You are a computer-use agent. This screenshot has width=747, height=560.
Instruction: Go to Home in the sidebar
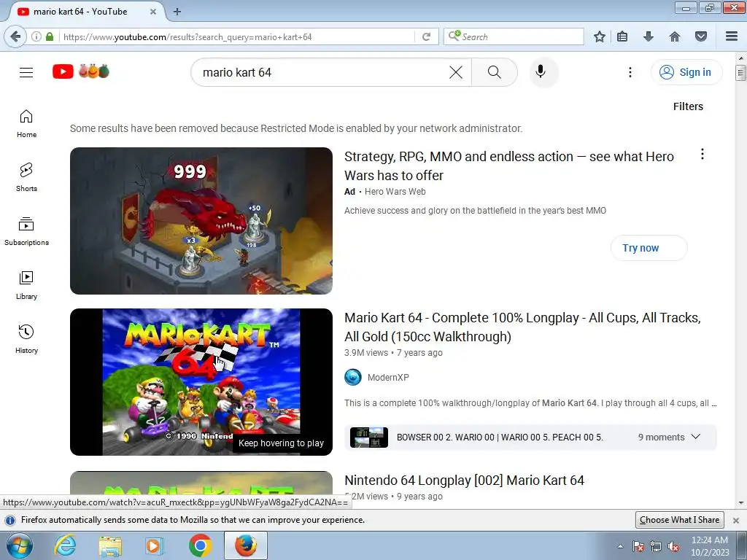(26, 124)
